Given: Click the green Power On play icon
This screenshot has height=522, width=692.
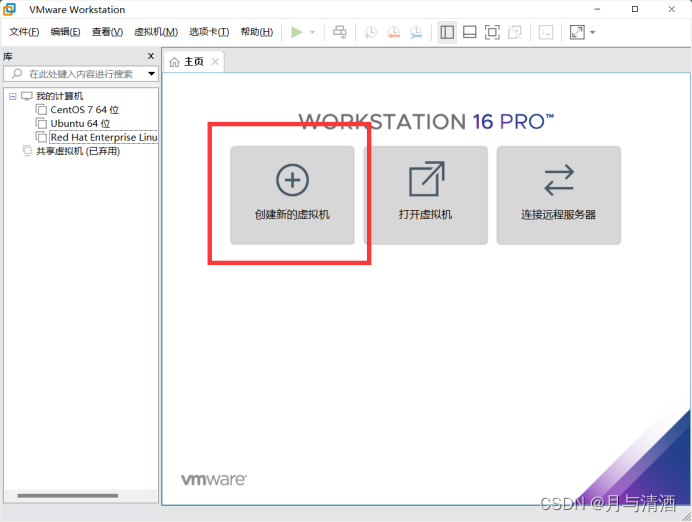Looking at the screenshot, I should 297,32.
